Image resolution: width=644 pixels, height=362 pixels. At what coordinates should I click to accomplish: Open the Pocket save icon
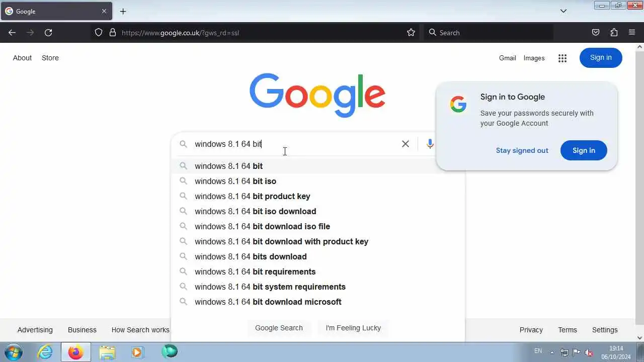596,33
